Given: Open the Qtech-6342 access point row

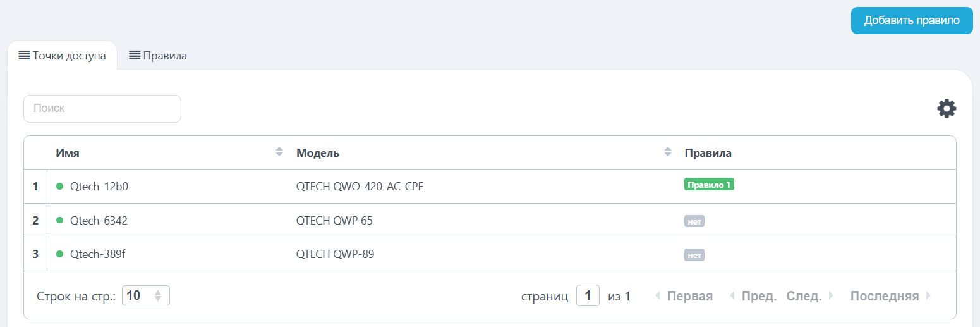Looking at the screenshot, I should (490, 220).
